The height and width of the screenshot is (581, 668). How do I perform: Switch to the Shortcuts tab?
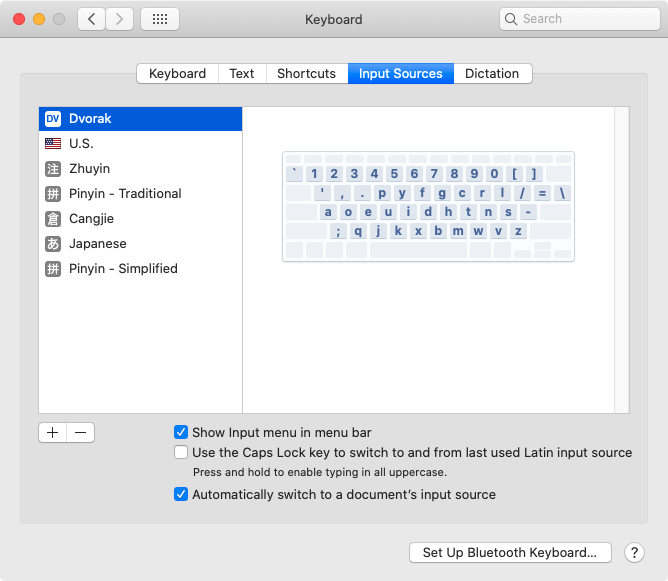pos(306,73)
